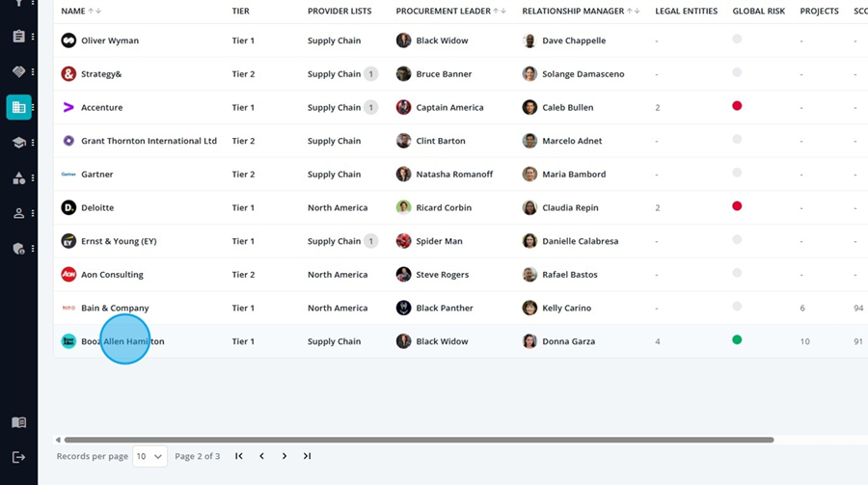868x485 pixels.
Task: Click the horizontal scrollbar under the table
Action: [x=420, y=440]
